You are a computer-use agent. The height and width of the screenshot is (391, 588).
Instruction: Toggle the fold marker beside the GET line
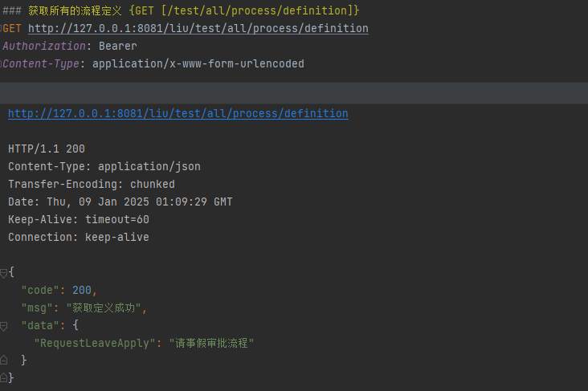pyautogui.click(x=2, y=29)
